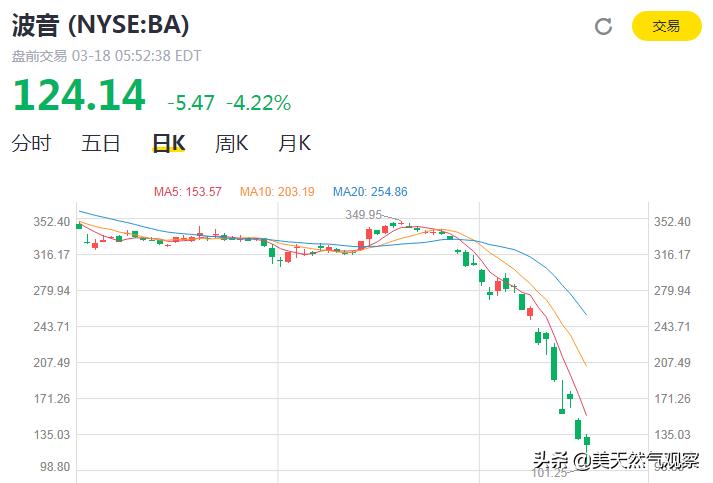The image size is (713, 483).
Task: Click the refresh icon
Action: [x=603, y=26]
